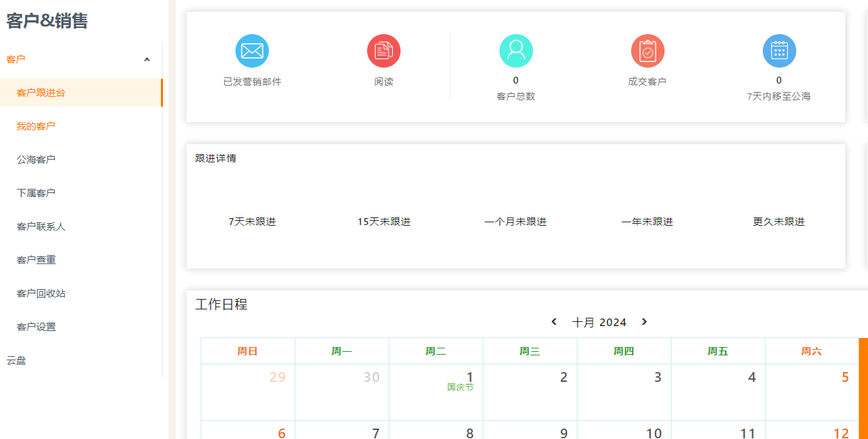
Task: Select October 8 in calendar
Action: (436, 430)
